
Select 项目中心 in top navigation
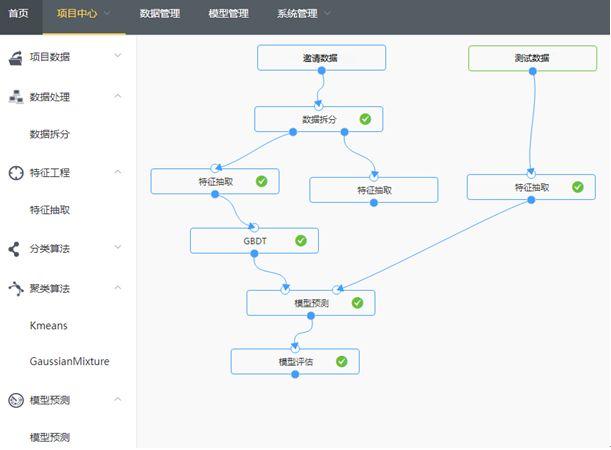click(x=77, y=14)
